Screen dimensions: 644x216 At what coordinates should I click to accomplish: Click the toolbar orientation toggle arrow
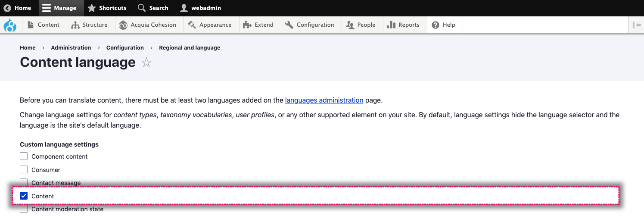637,25
